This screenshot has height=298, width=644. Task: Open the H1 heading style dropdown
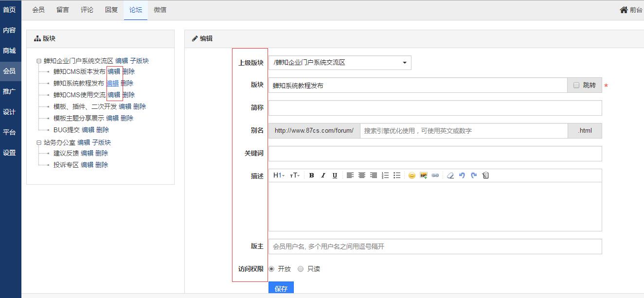click(x=279, y=175)
